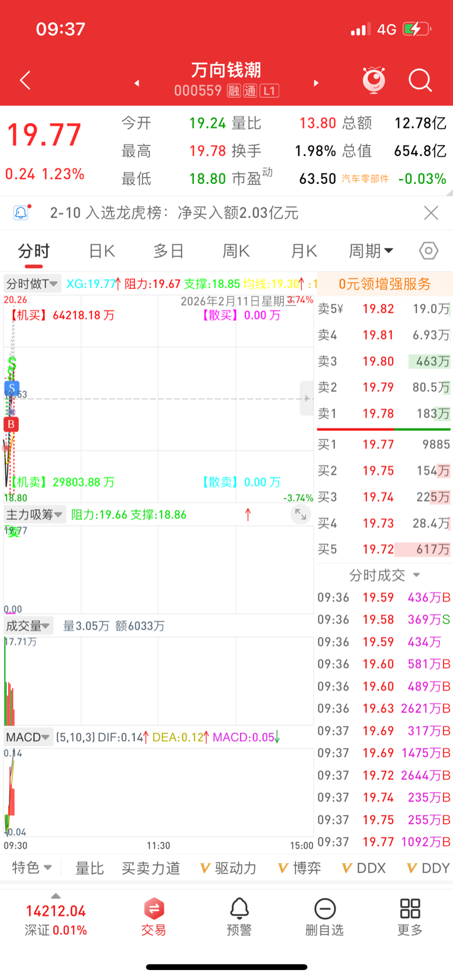Open the mascot assistant icon
The image size is (453, 980).
tap(374, 80)
